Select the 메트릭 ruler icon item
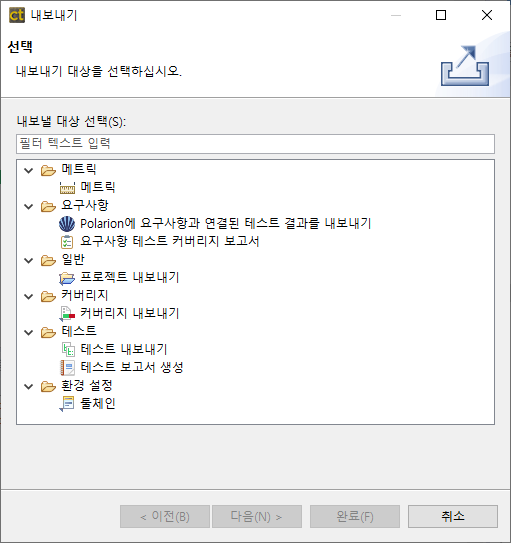Viewport: 511px width, 543px height. click(67, 187)
